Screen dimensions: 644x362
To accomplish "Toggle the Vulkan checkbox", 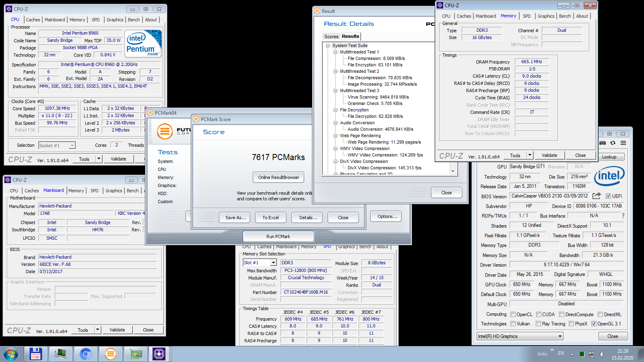I will 513,324.
